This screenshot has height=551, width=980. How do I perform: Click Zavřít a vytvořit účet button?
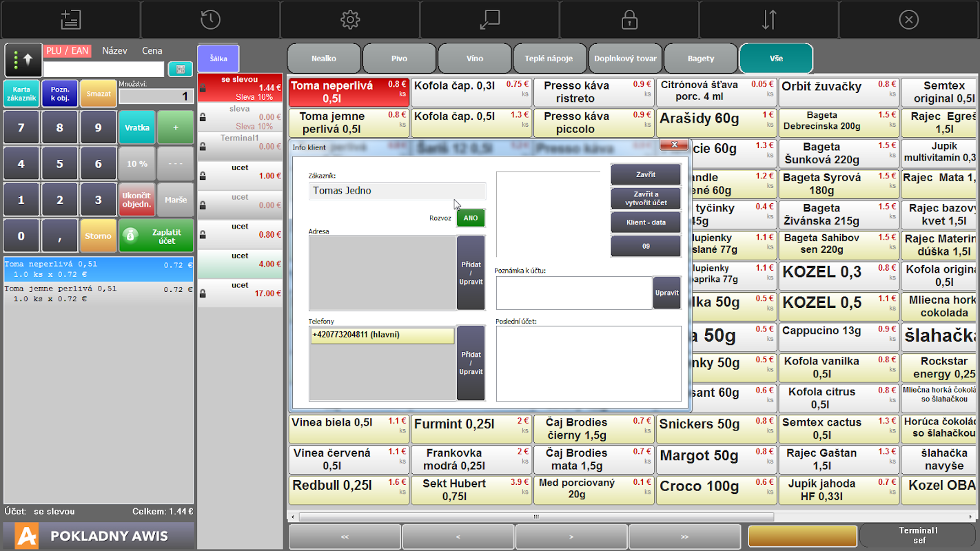646,199
